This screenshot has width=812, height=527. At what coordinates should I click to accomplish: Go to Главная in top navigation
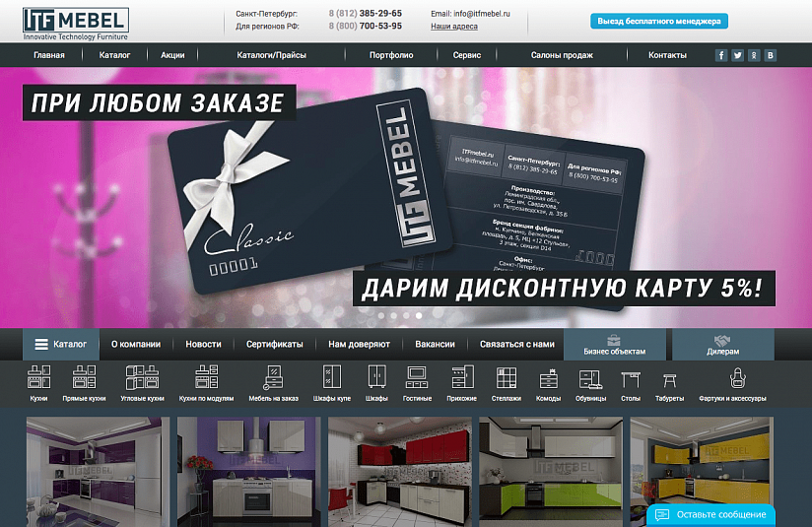(49, 55)
